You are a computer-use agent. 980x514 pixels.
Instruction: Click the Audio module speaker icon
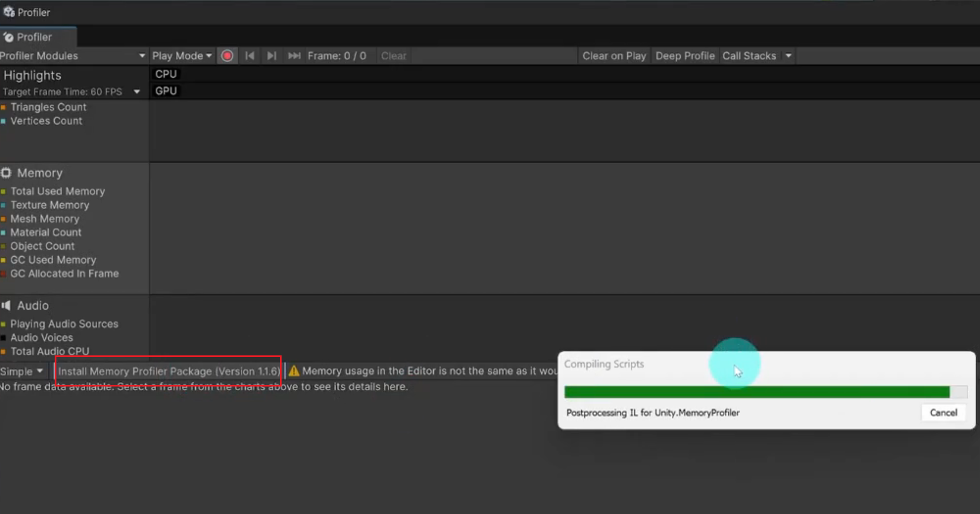point(6,305)
